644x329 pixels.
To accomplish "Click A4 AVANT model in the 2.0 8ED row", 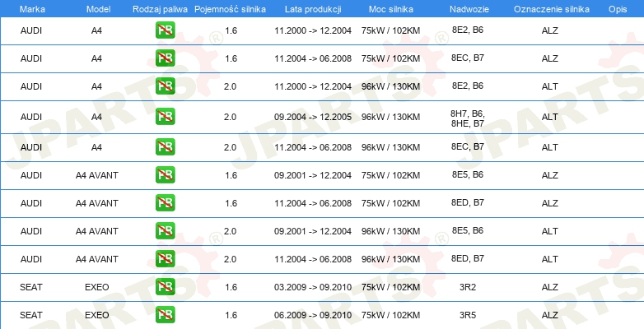I will (97, 259).
